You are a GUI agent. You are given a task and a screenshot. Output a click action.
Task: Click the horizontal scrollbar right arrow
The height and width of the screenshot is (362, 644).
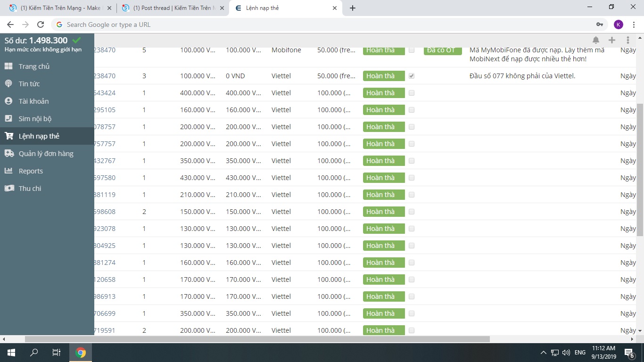(x=632, y=339)
